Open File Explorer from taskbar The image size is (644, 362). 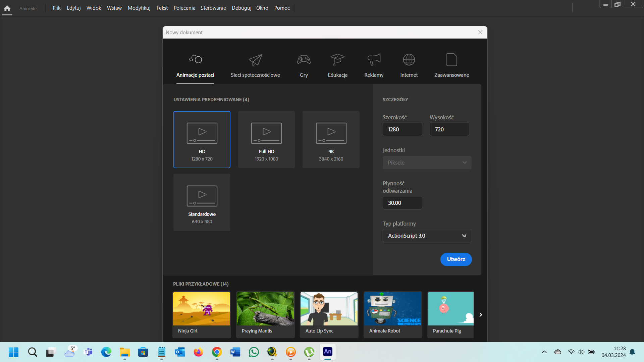click(124, 352)
